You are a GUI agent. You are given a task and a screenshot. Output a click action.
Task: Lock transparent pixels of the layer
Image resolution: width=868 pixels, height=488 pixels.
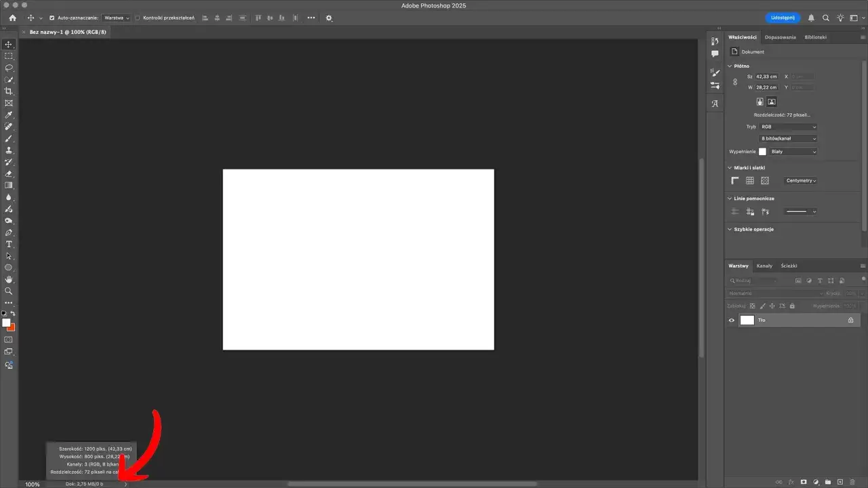(753, 306)
